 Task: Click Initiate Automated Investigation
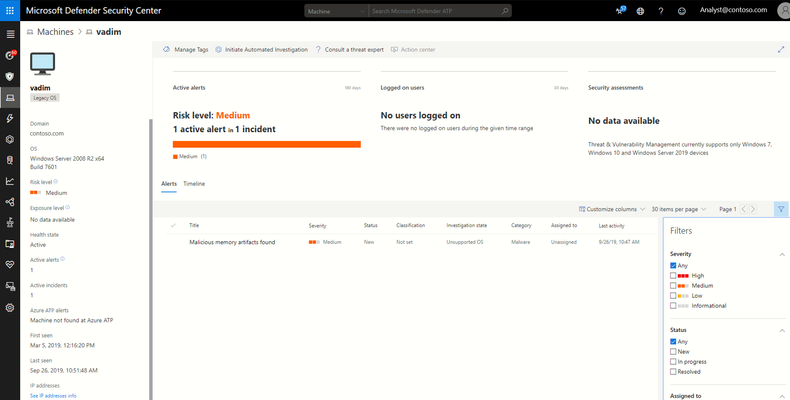point(261,49)
